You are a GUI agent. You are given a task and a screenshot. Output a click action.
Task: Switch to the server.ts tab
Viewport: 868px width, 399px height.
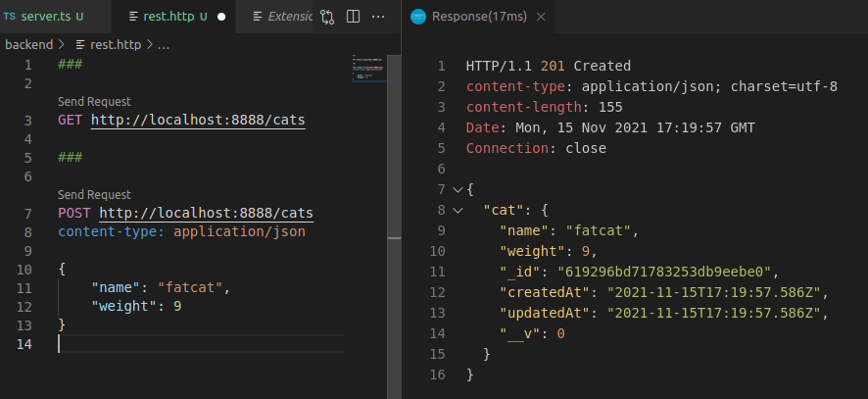pos(46,18)
